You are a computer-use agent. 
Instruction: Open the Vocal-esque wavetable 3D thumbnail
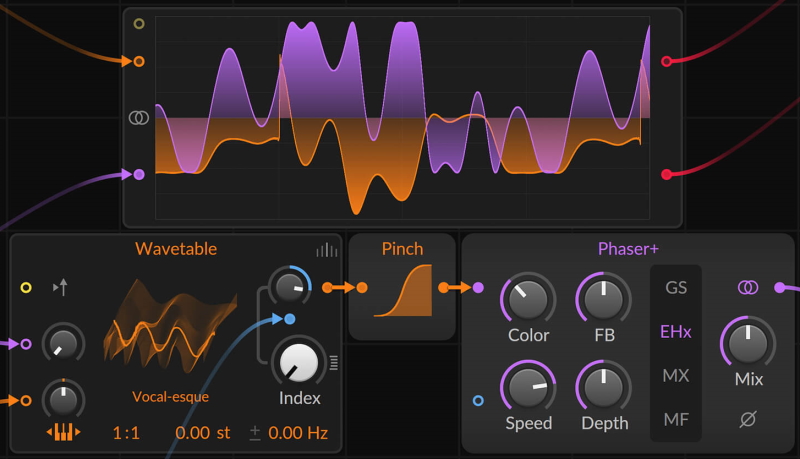(170, 325)
